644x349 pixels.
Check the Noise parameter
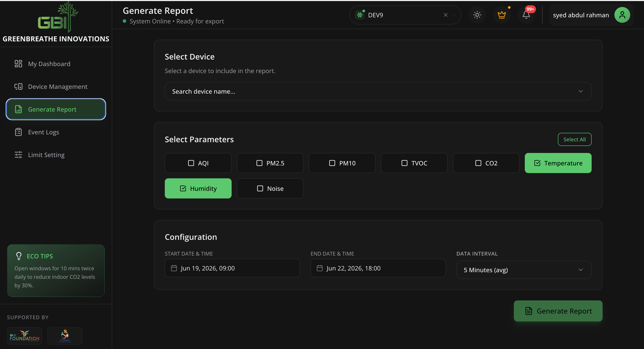(270, 188)
